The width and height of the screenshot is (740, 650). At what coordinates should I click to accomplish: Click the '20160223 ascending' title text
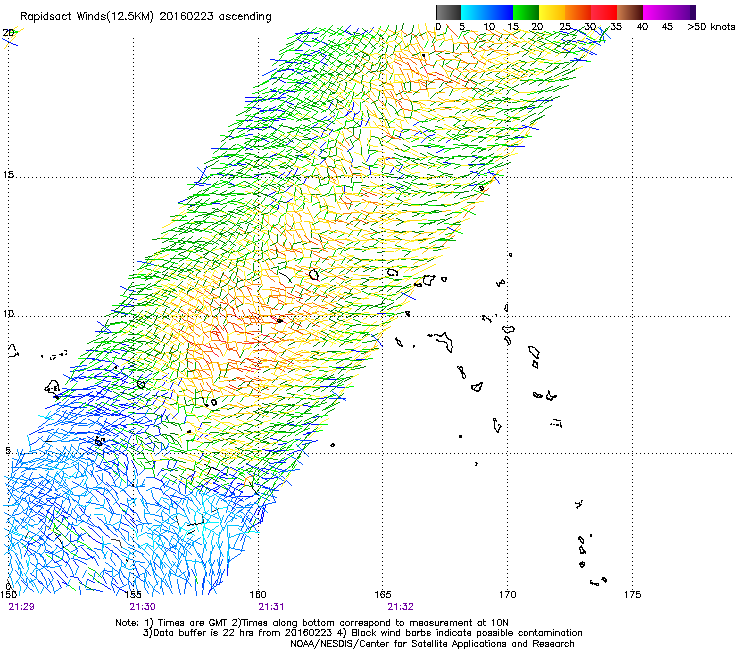(x=215, y=17)
